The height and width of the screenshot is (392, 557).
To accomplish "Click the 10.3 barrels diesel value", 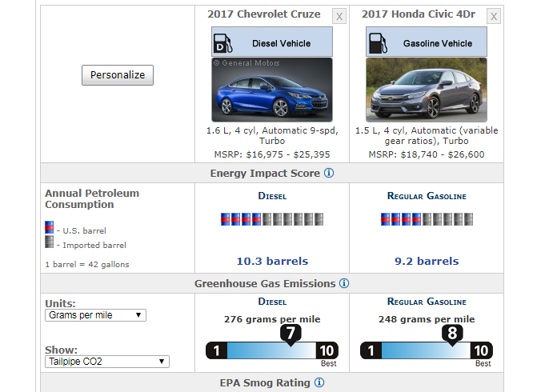I will point(272,261).
